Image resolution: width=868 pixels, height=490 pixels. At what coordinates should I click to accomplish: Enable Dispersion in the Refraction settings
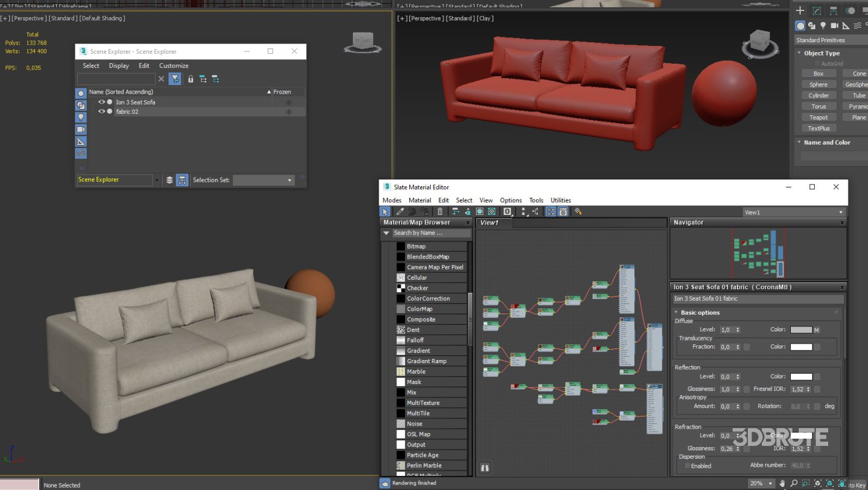(687, 466)
